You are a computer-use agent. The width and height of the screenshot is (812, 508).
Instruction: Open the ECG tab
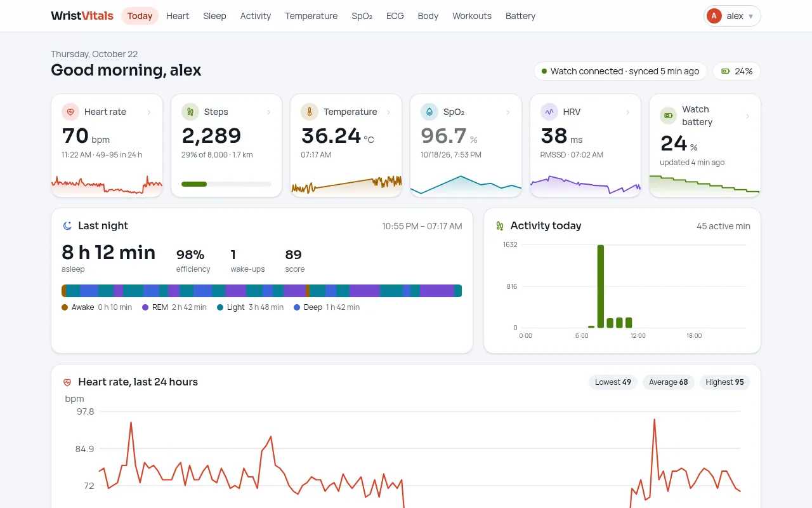pyautogui.click(x=395, y=16)
